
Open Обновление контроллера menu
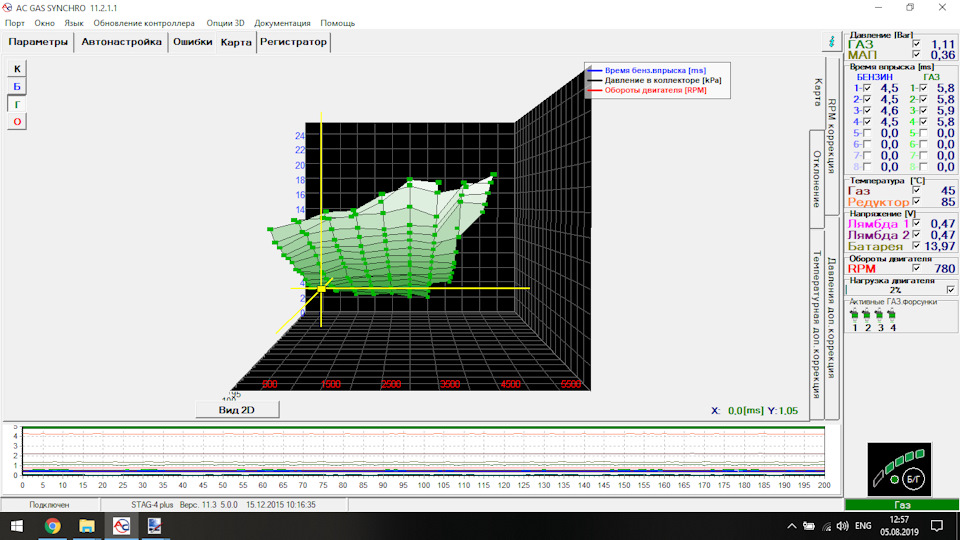[x=144, y=23]
